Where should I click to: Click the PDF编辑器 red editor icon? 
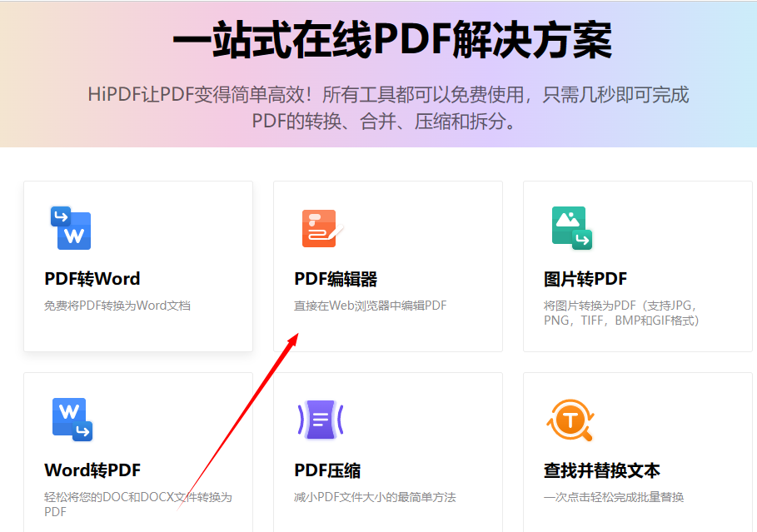319,228
